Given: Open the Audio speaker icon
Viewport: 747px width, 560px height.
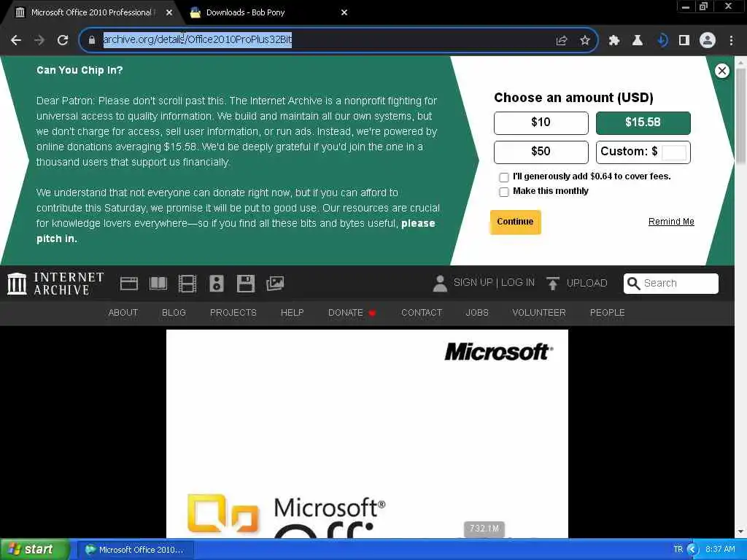Looking at the screenshot, I should 216,284.
